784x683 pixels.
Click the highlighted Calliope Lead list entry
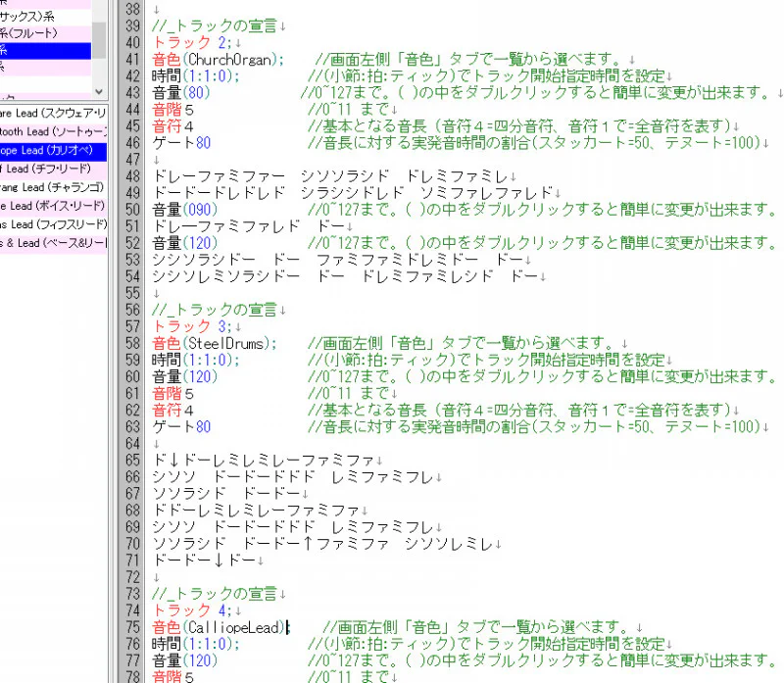tap(49, 148)
